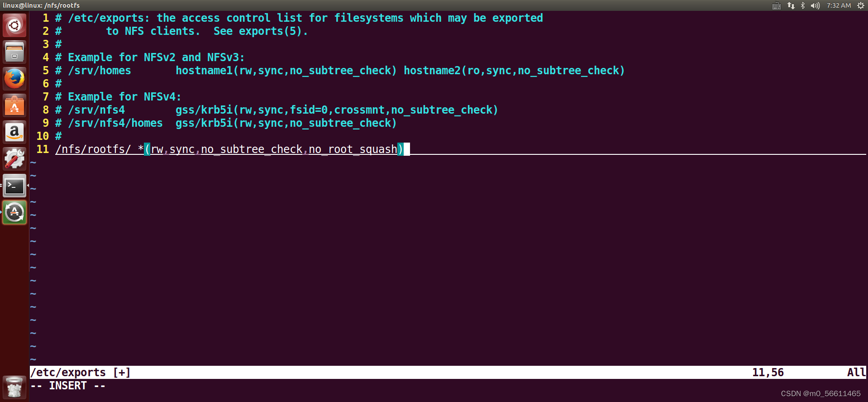868x402 pixels.
Task: Open the Software Updater launcher icon
Action: tap(14, 212)
